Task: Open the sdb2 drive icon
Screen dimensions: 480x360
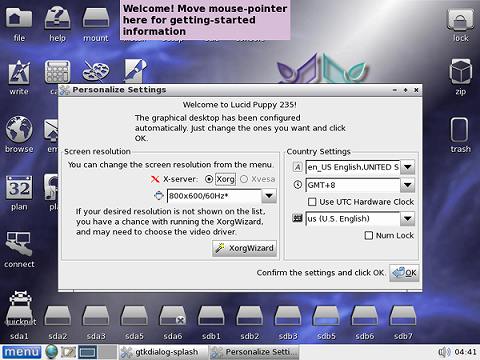Action: 249,317
